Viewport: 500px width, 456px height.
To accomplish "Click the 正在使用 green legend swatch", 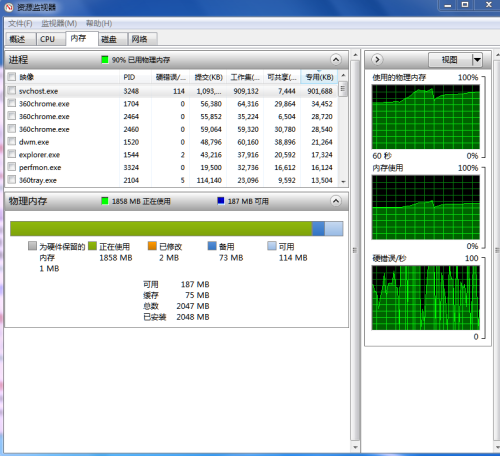I will pyautogui.click(x=92, y=246).
